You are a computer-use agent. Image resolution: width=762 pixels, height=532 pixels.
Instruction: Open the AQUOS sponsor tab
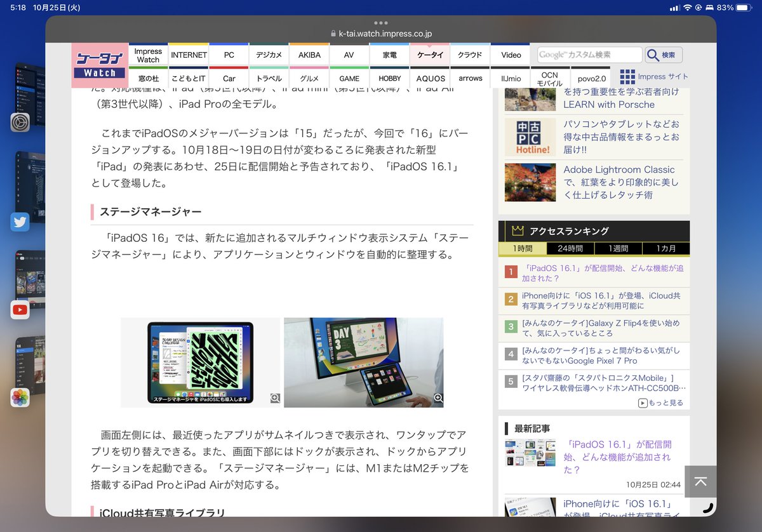(x=430, y=78)
